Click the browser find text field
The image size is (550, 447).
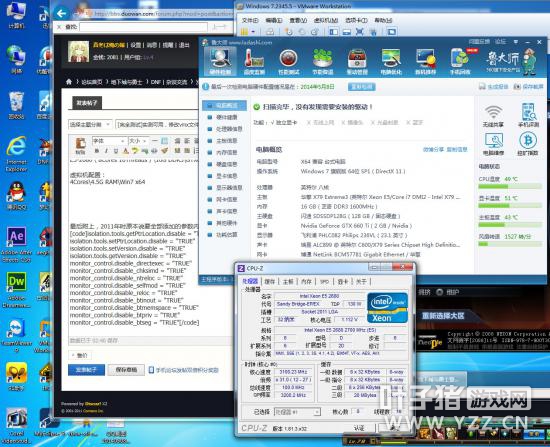[x=143, y=27]
